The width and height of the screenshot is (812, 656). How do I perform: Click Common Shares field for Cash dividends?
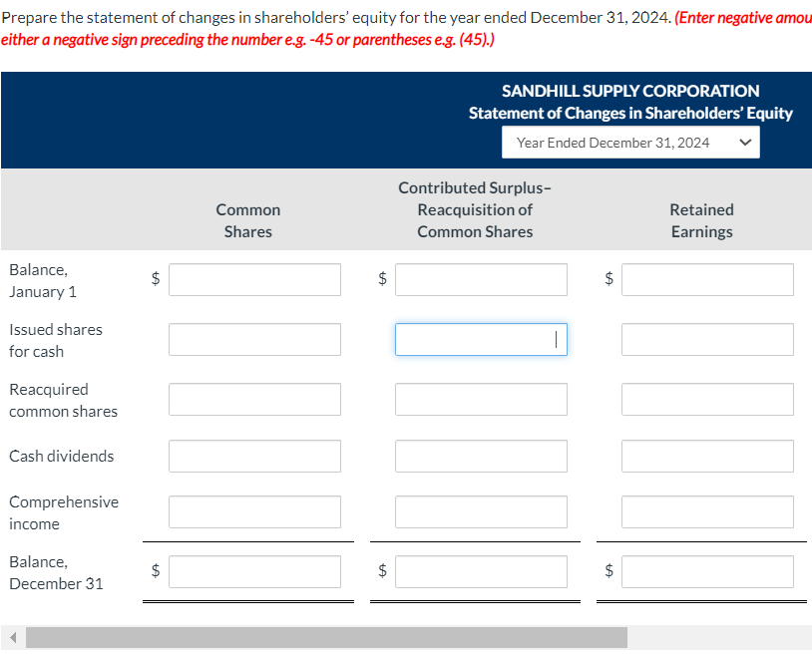[x=254, y=457]
